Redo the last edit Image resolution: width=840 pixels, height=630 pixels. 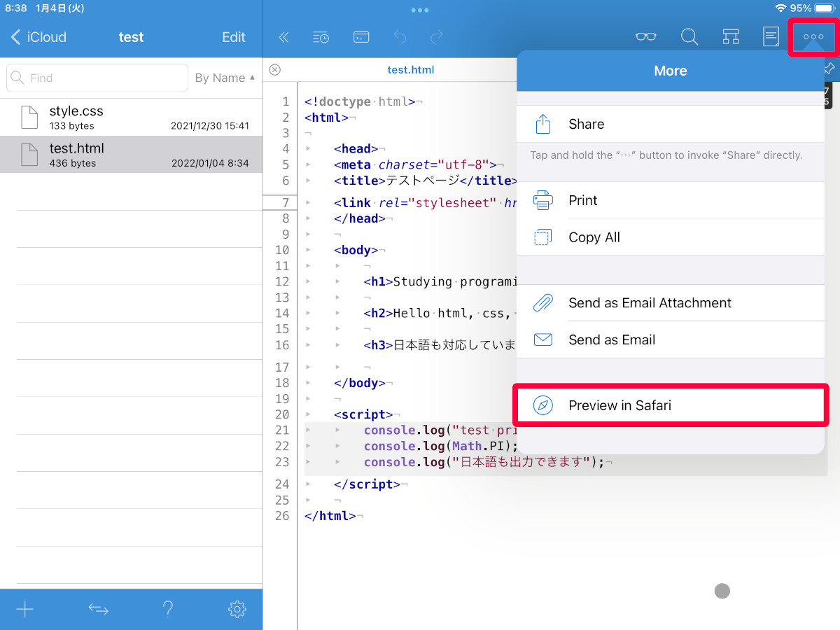tap(437, 37)
